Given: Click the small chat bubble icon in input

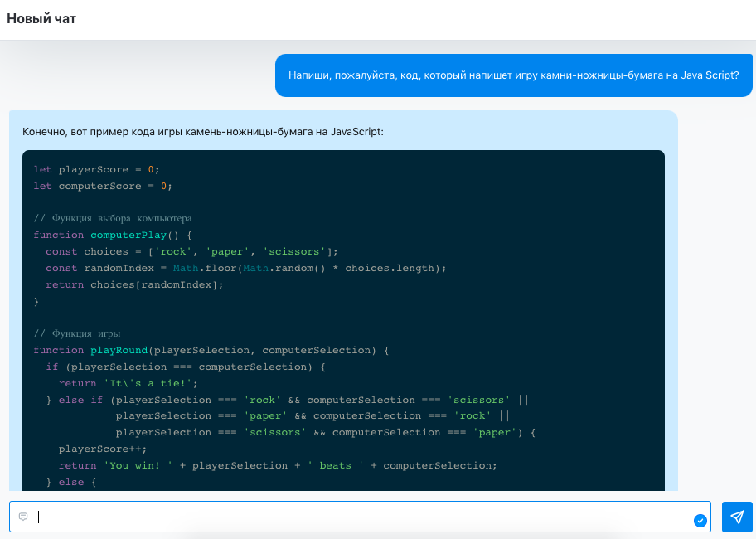Looking at the screenshot, I should coord(23,517).
